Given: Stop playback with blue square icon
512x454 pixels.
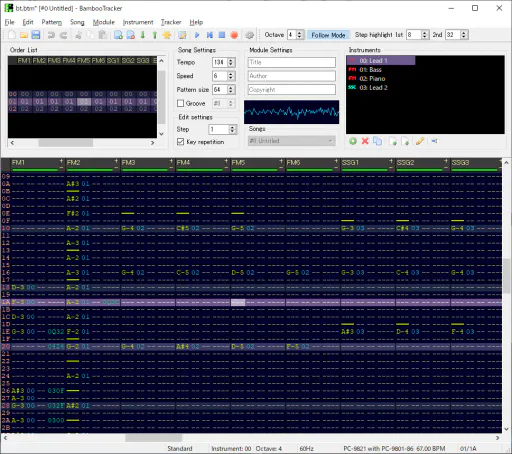Looking at the screenshot, I should point(222,35).
